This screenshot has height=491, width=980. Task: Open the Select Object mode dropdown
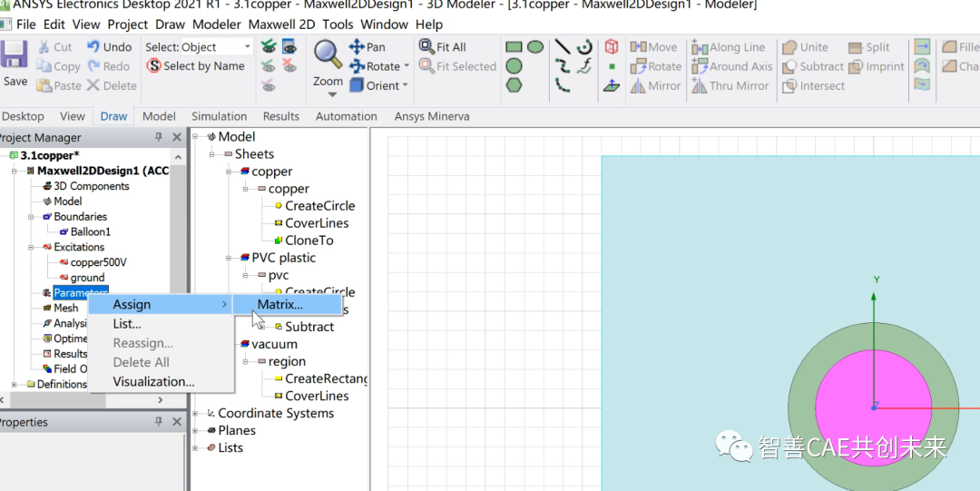(248, 47)
